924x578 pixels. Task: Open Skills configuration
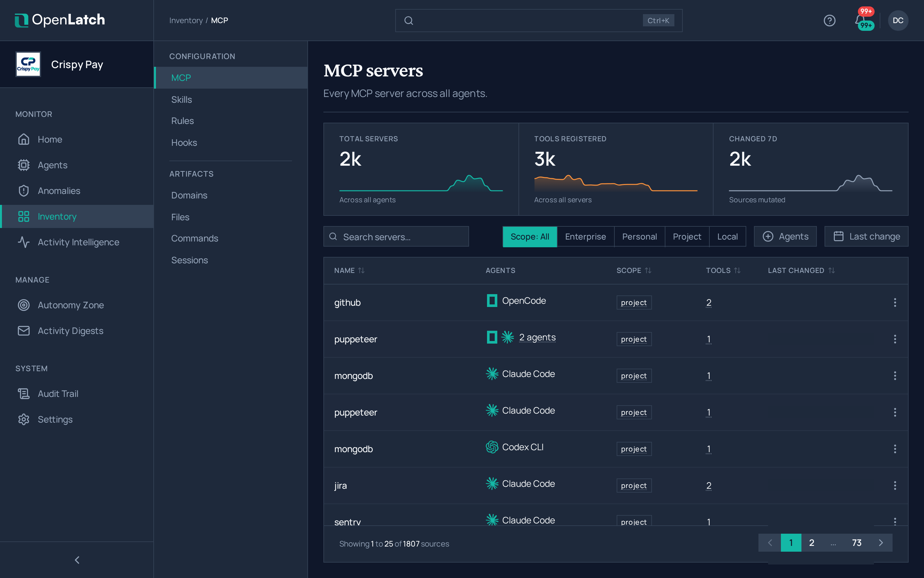[x=231, y=100]
